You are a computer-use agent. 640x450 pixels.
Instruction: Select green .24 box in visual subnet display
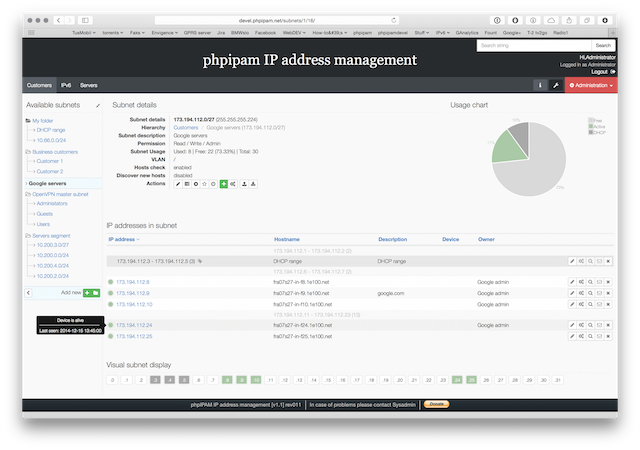457,380
